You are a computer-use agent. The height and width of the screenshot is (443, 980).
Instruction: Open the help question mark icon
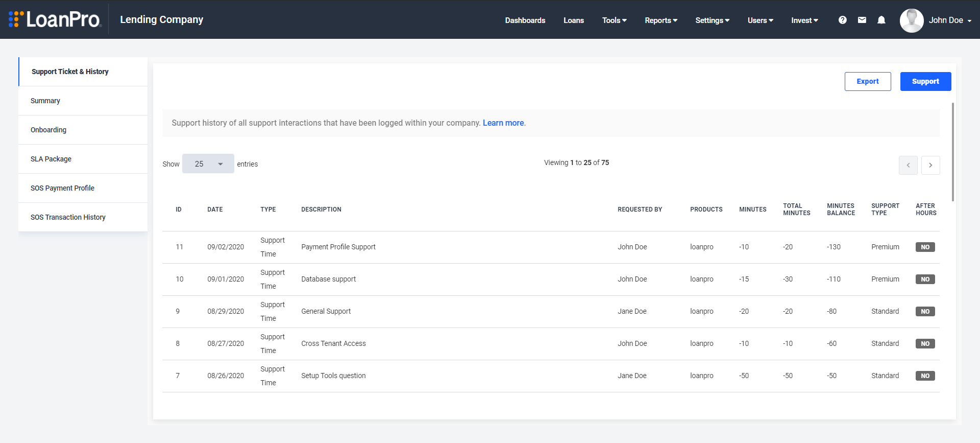842,20
